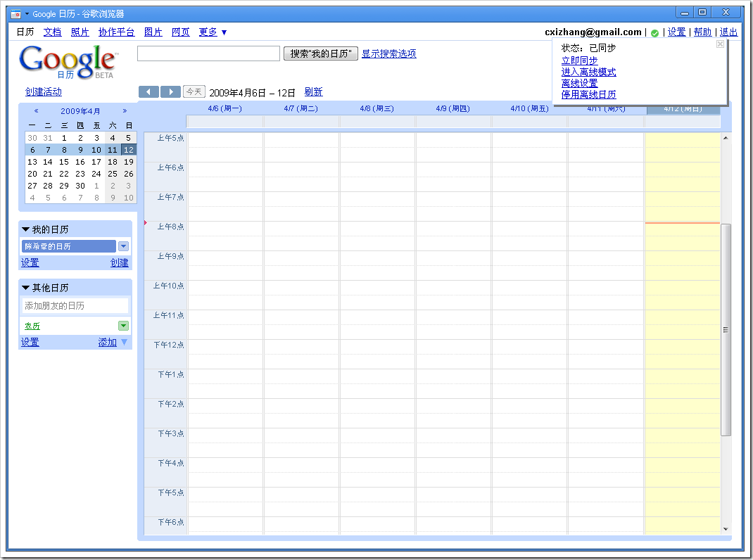Toggle the 陈希章的日历 calendar
The image size is (753, 560).
click(69, 246)
